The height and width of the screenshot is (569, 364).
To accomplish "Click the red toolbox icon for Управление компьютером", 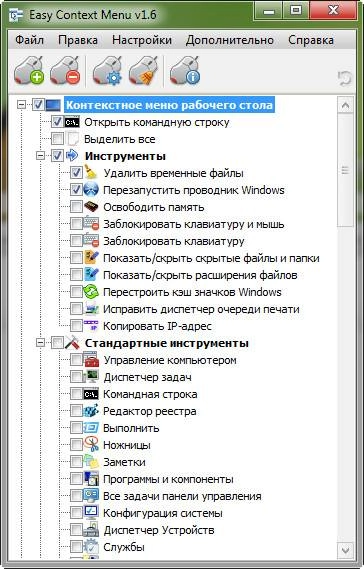I will coord(91,359).
